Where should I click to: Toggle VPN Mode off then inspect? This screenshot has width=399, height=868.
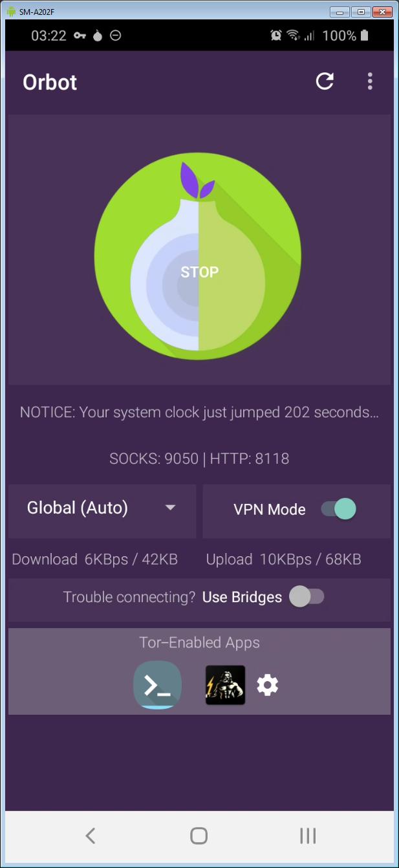click(x=337, y=509)
